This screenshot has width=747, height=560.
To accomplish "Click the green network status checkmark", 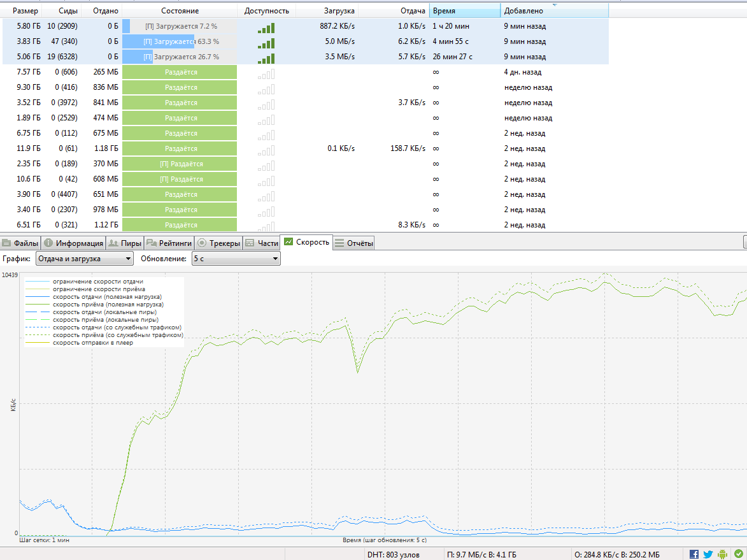I will click(x=738, y=554).
